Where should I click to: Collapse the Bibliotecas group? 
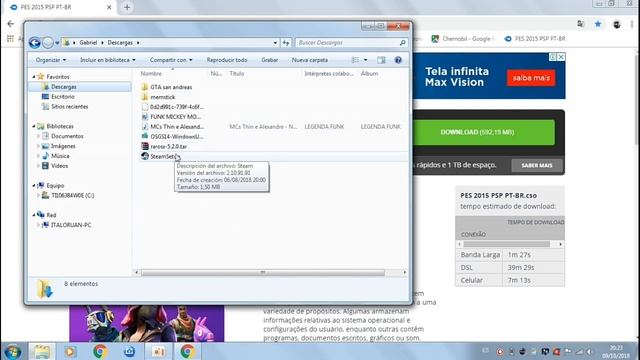[x=34, y=127]
